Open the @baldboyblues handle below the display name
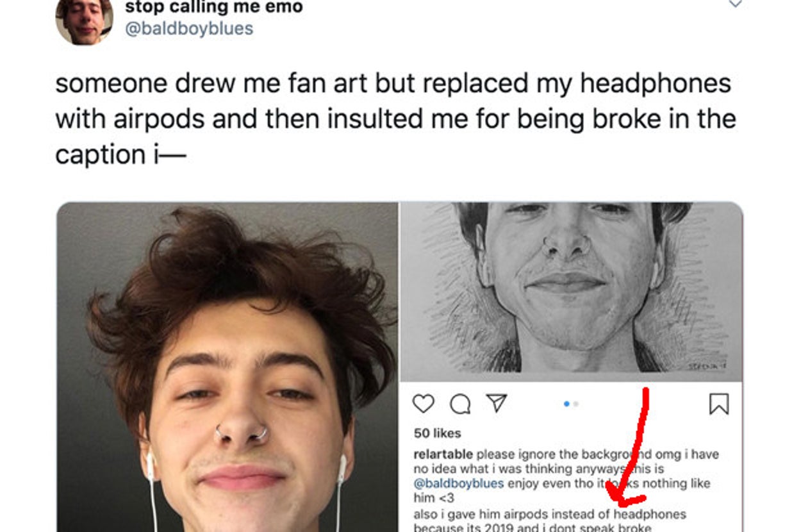Viewport: 801px width, 532px height. click(x=189, y=29)
